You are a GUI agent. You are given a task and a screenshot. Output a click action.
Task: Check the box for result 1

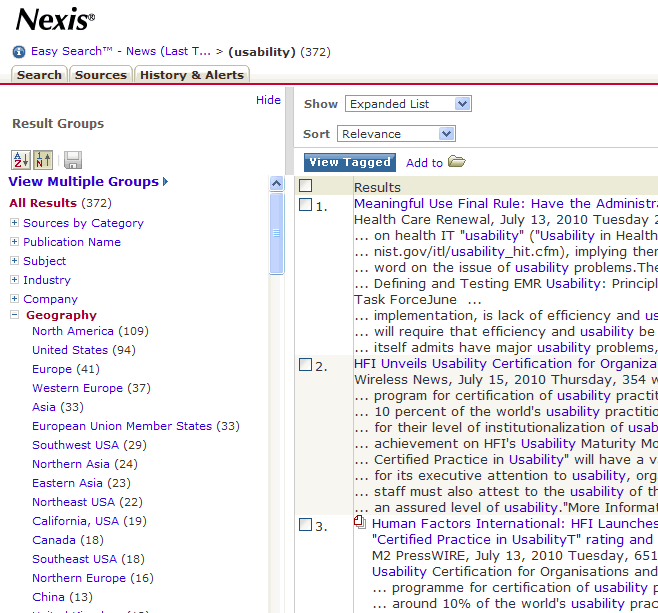pyautogui.click(x=306, y=205)
